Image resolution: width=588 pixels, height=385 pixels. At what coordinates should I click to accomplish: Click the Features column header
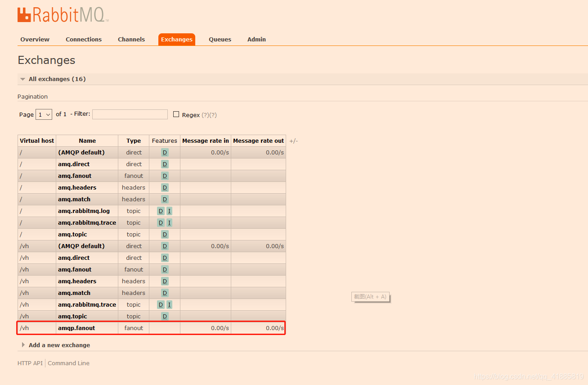[165, 141]
